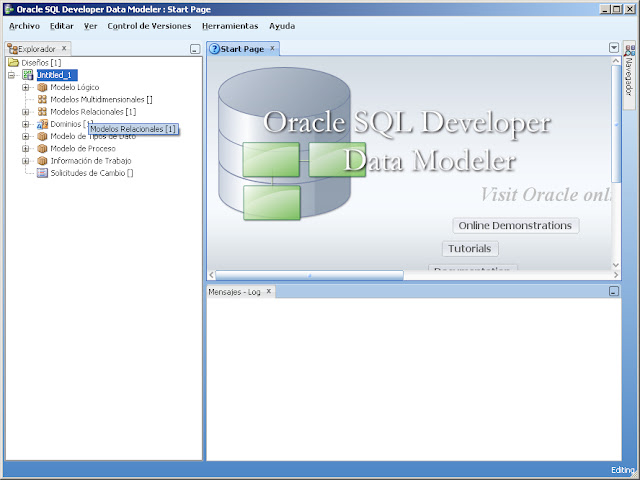This screenshot has width=640, height=480.
Task: Click the Modelo de Proceso cube icon
Action: (x=42, y=149)
